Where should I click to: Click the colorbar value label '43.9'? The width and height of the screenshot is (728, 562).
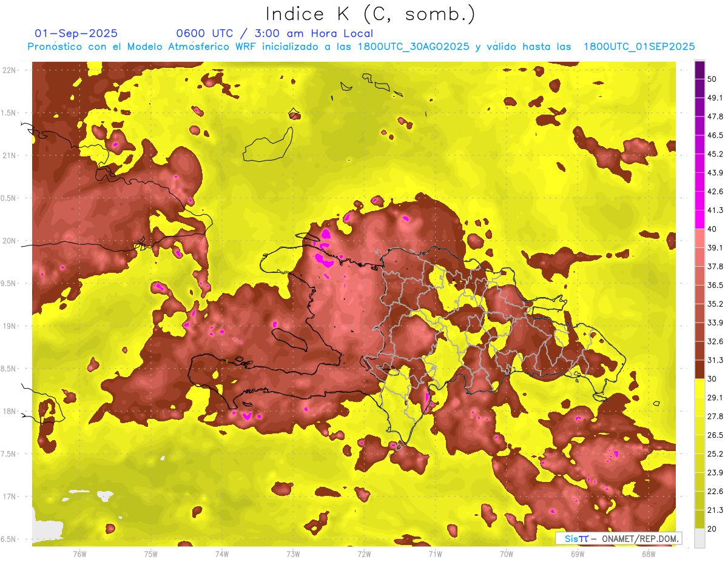[715, 173]
